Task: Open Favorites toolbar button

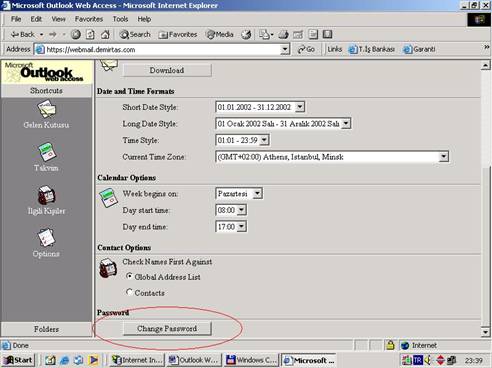Action: (x=178, y=34)
